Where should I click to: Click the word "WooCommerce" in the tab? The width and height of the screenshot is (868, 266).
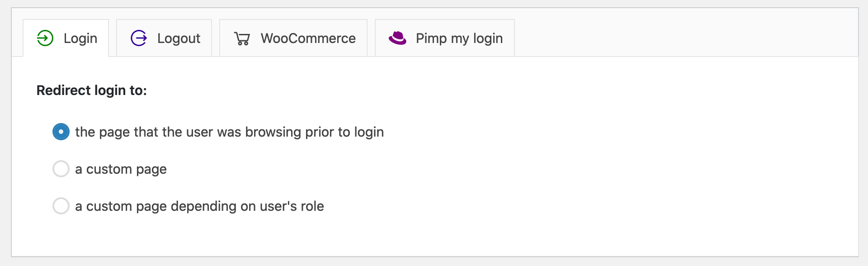point(308,38)
